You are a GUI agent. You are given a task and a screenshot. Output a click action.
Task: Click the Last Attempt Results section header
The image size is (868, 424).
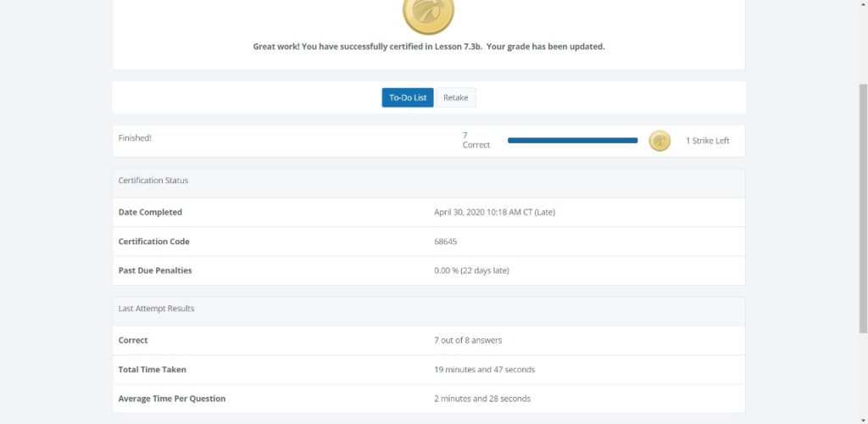[429, 309]
